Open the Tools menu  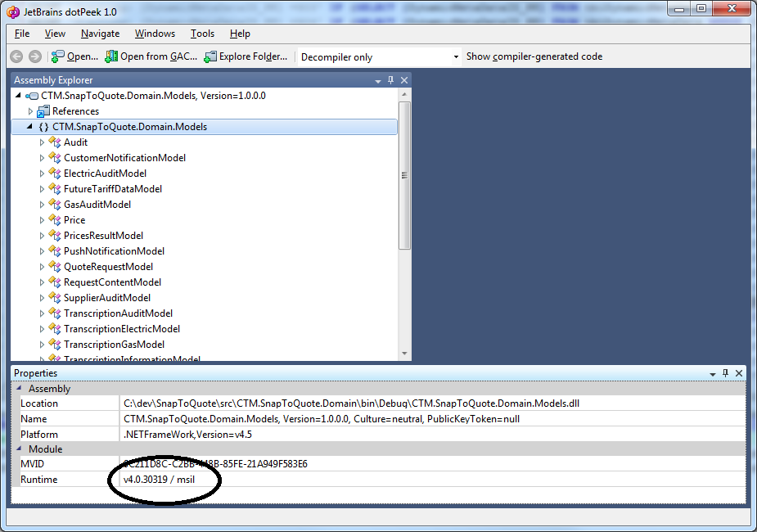tap(202, 34)
